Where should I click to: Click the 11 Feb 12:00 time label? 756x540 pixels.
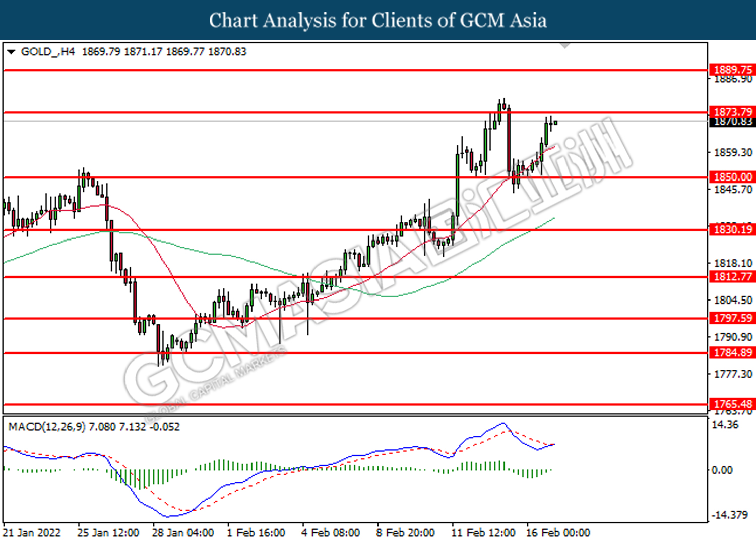(x=483, y=533)
